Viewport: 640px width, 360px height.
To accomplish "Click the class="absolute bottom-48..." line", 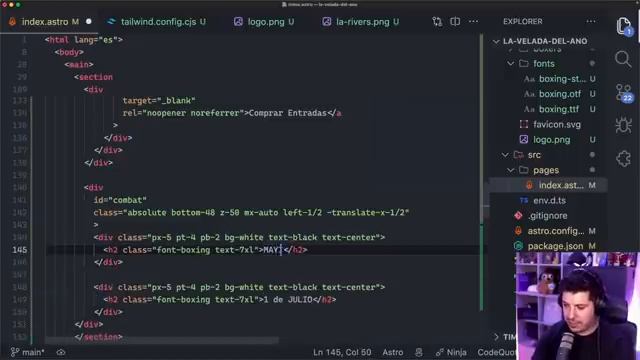I will (x=251, y=213).
